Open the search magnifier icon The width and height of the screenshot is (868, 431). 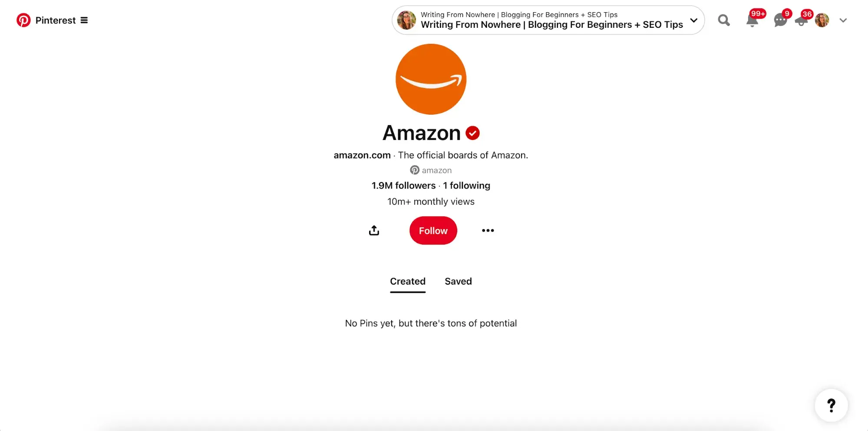pos(724,20)
